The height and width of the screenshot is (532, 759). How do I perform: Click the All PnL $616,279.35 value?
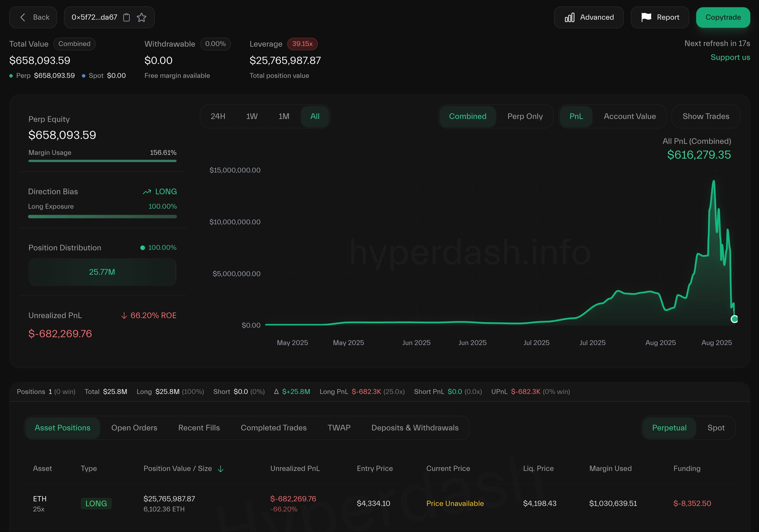(x=699, y=155)
